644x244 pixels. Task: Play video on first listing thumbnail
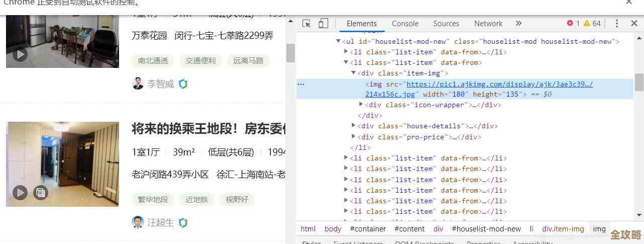(x=20, y=54)
